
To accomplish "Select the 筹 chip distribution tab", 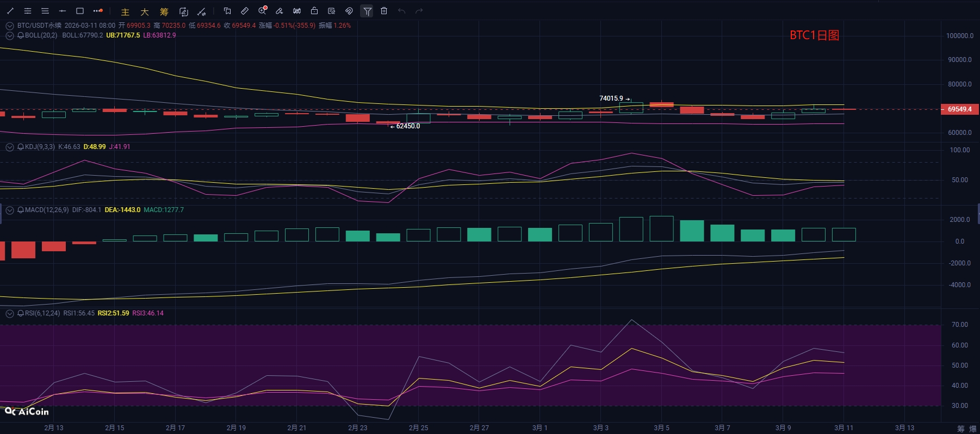I will point(164,11).
